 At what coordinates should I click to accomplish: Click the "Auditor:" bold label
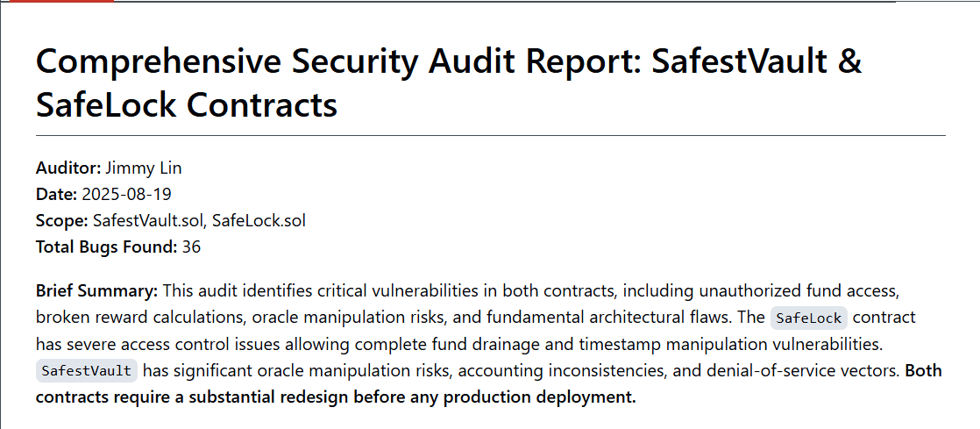click(68, 168)
